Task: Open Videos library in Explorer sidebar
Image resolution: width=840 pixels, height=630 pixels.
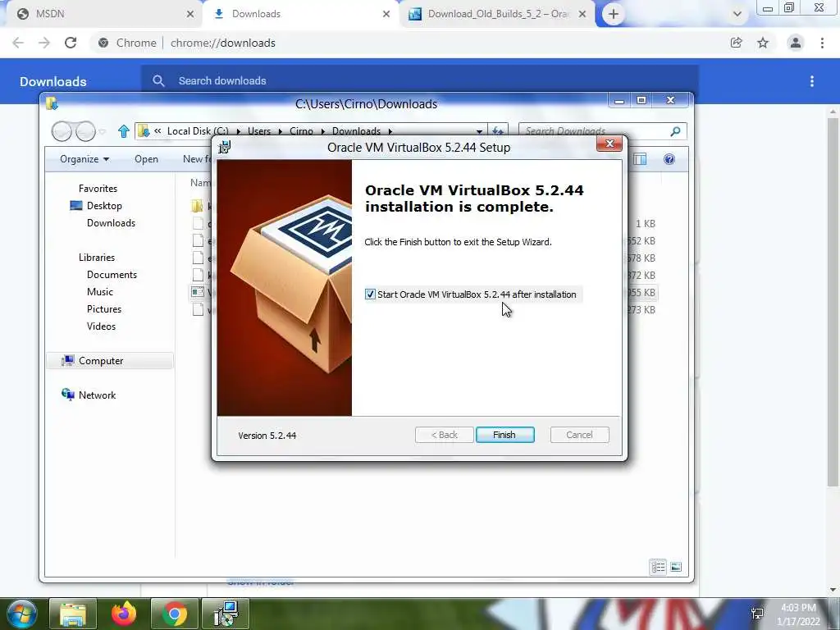Action: coord(101,326)
